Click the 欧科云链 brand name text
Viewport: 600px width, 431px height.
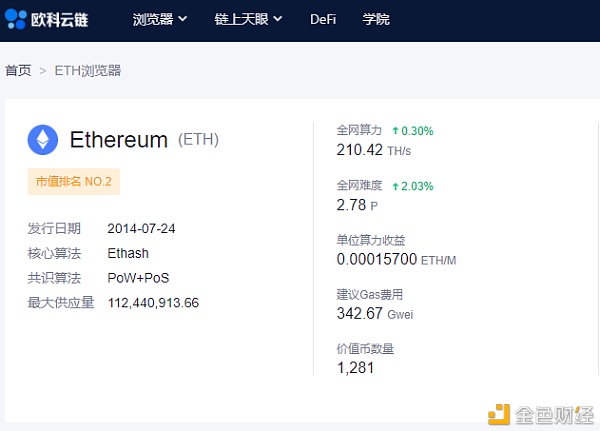(x=59, y=20)
